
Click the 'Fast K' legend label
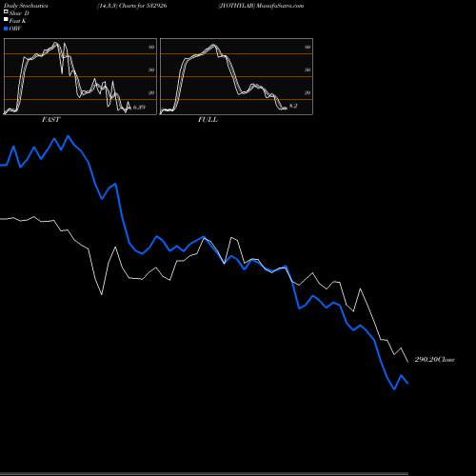(x=18, y=21)
